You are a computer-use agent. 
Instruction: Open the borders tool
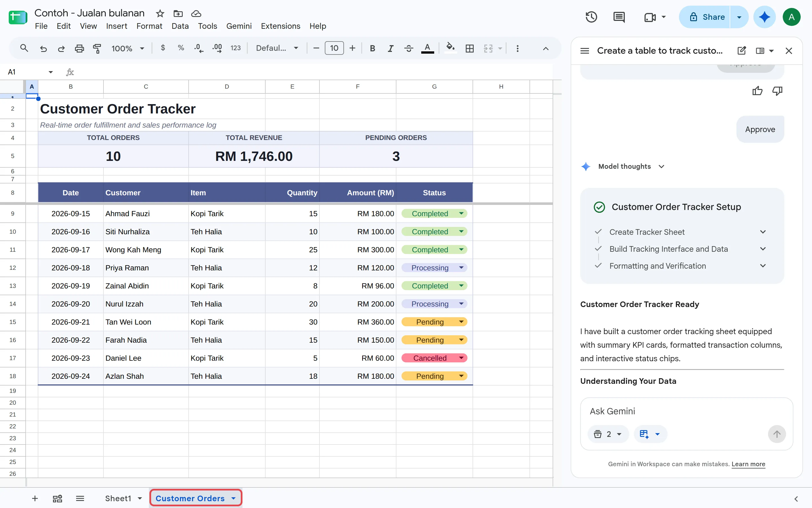click(x=470, y=48)
